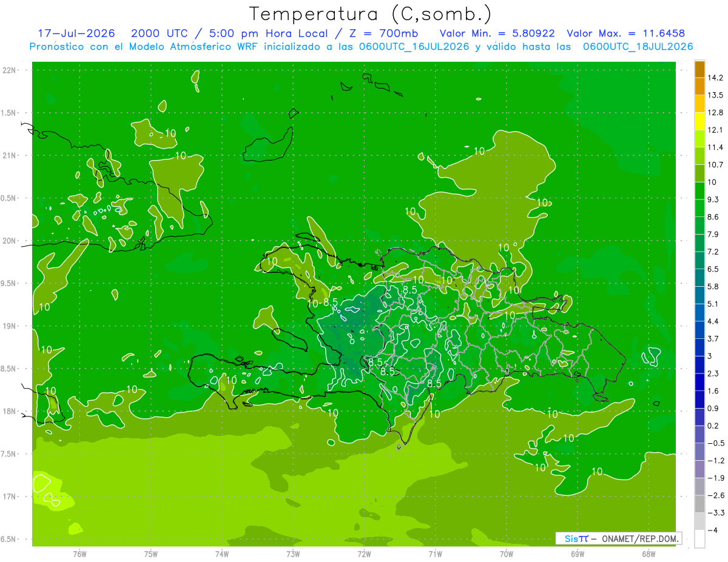Click the 7.9 colorbar label
Viewport: 728px width, 562px height.
coord(714,234)
